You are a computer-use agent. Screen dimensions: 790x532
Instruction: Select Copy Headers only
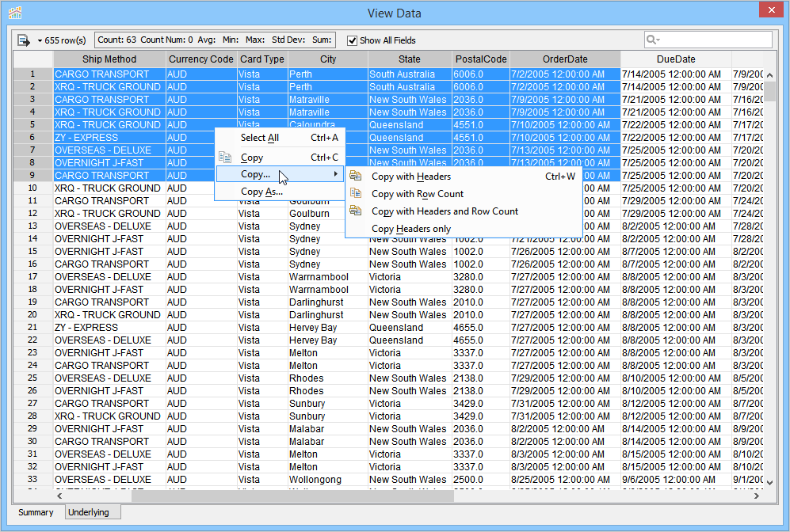464,229
